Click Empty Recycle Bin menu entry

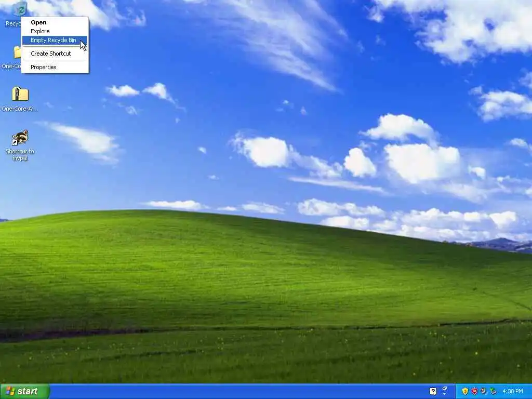55,40
